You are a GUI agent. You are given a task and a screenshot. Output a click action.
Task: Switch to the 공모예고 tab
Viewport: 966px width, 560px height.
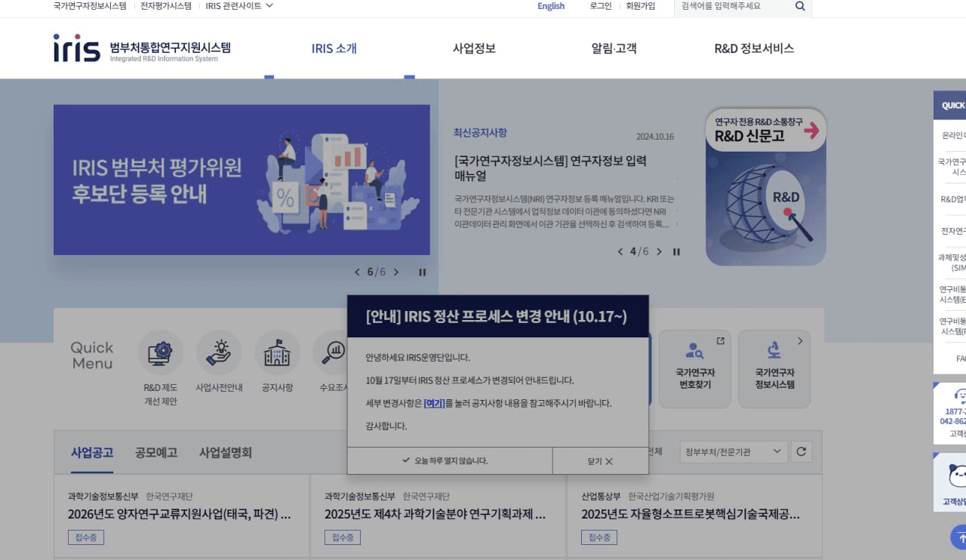tap(156, 453)
